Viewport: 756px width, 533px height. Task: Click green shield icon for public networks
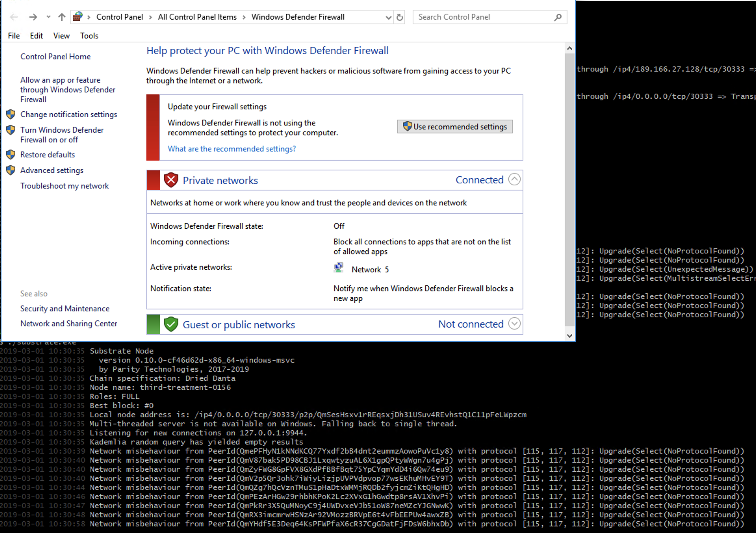click(x=171, y=324)
